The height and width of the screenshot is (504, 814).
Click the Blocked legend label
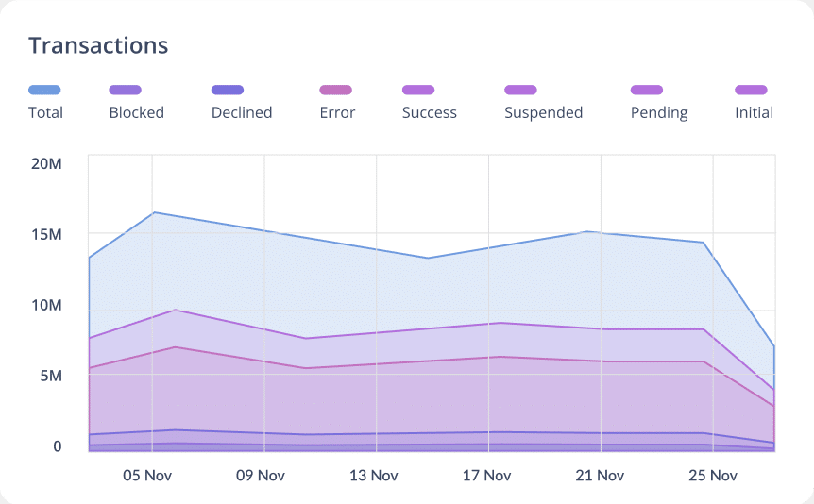point(137,113)
